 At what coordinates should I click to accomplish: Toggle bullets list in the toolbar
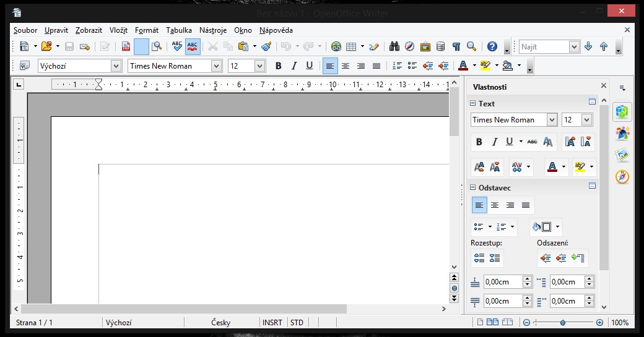pyautogui.click(x=412, y=66)
